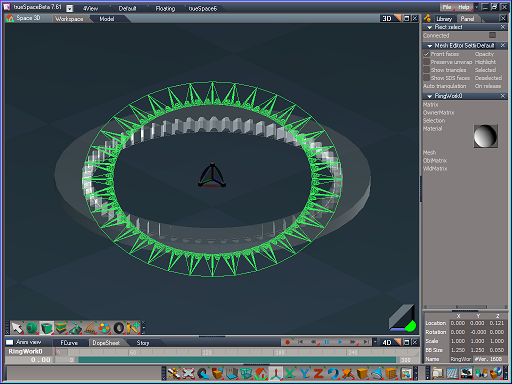Select the white arrow object tool
Viewport: 512px width, 384px height.
[17, 328]
